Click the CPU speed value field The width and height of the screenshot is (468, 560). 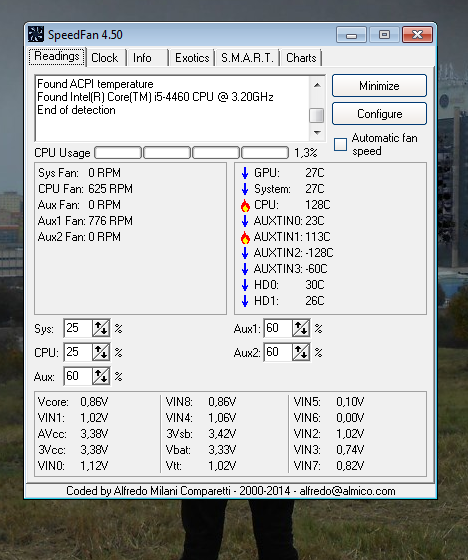[78, 352]
